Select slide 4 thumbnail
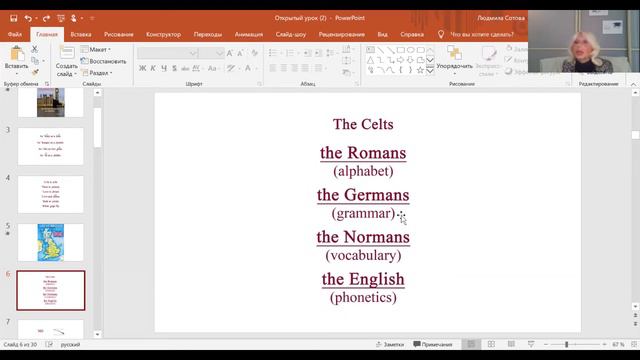 pyautogui.click(x=51, y=194)
